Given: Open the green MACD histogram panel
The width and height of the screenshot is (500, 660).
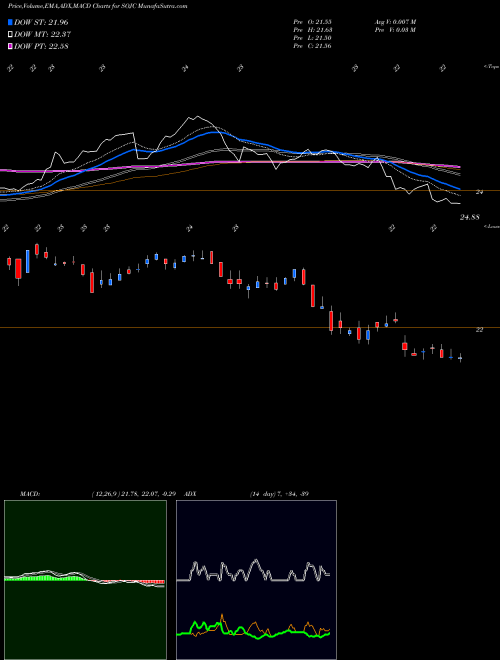Looking at the screenshot, I should (x=85, y=580).
